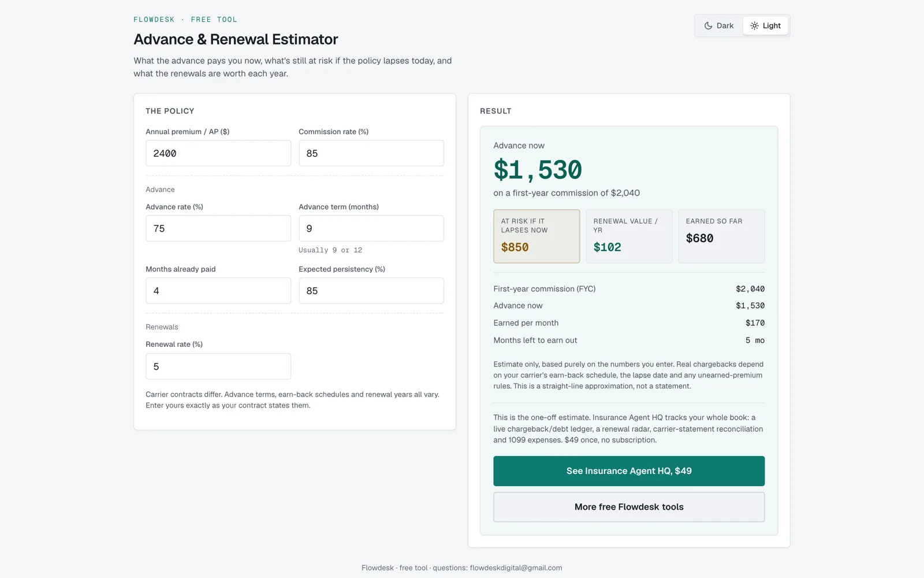Click the Earned So Far card

pos(721,236)
